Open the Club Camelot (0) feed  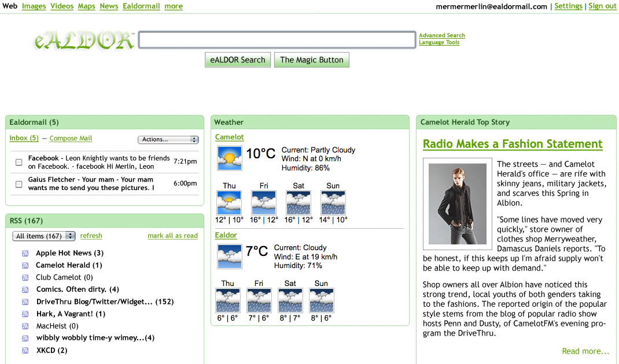click(x=64, y=278)
